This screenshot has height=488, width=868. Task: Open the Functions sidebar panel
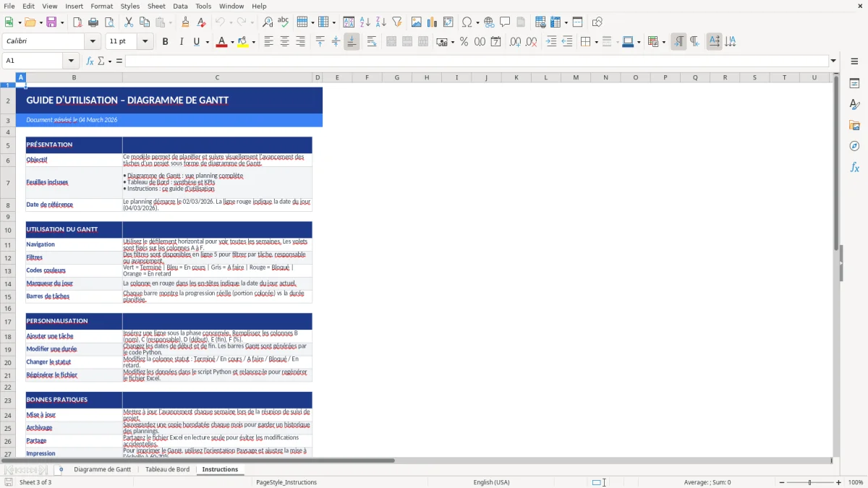point(855,167)
